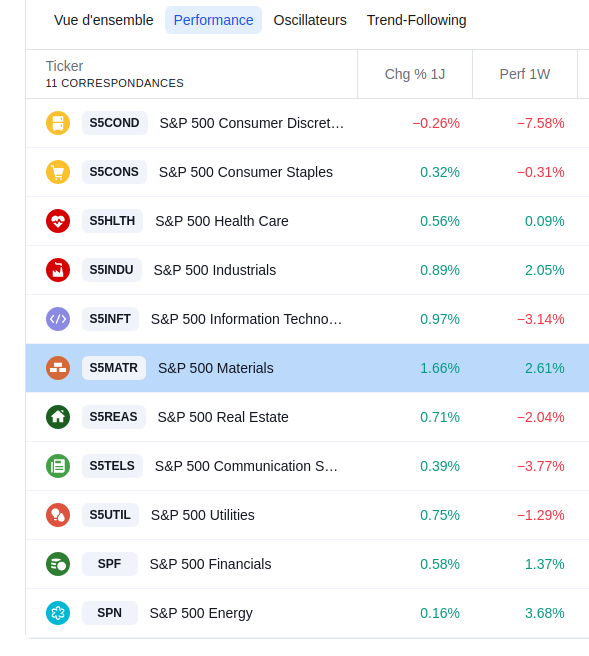Open the S5MATR ticker badge
The height and width of the screenshot is (656, 589).
tap(114, 368)
